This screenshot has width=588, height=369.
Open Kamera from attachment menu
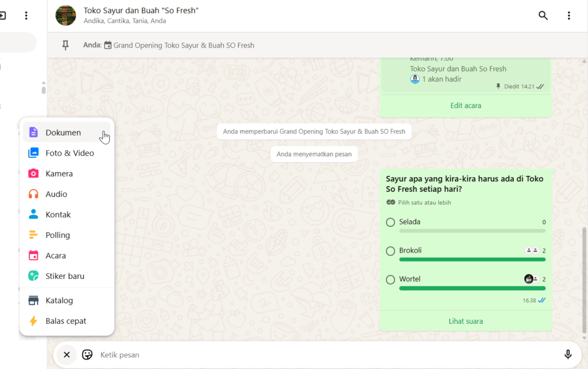[x=59, y=173]
